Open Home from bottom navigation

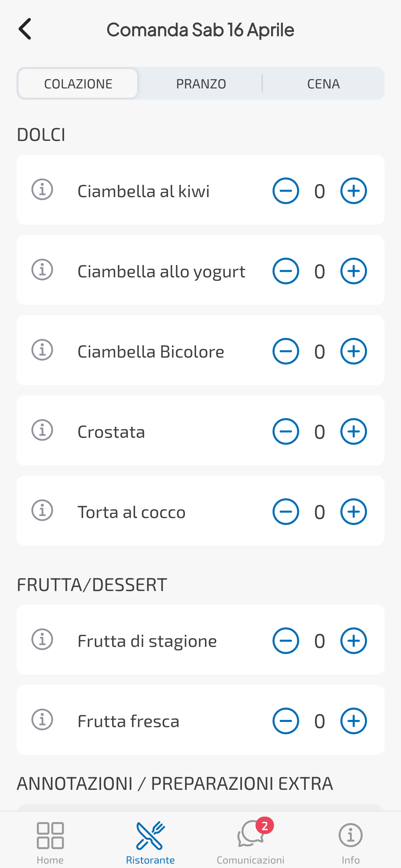(x=50, y=841)
